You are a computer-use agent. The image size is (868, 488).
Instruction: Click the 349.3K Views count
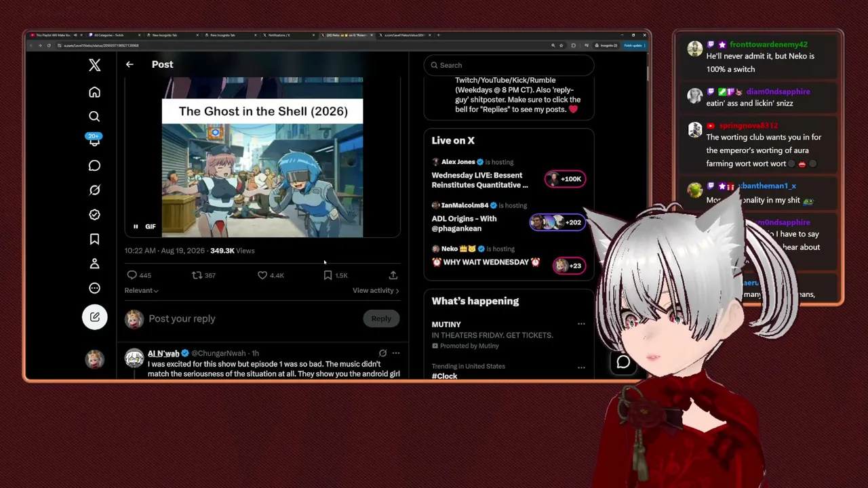pos(233,251)
